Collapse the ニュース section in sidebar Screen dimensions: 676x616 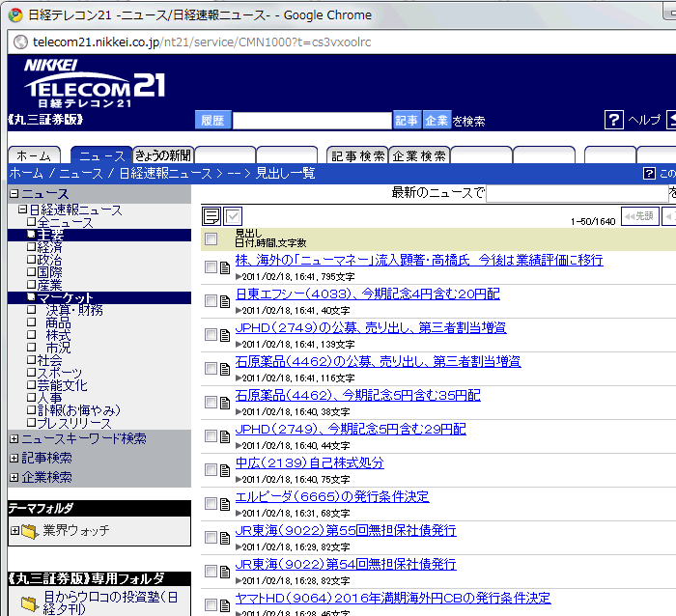pyautogui.click(x=14, y=194)
